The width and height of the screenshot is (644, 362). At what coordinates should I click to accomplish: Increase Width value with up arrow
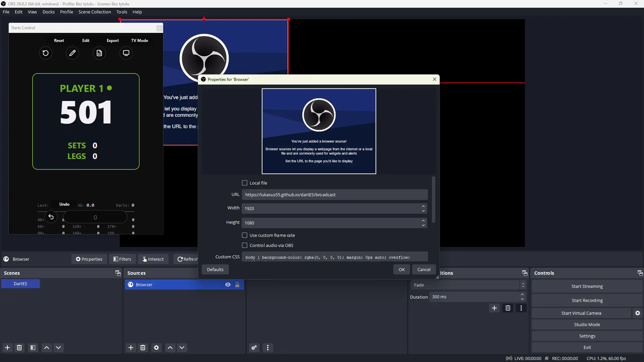tap(423, 206)
